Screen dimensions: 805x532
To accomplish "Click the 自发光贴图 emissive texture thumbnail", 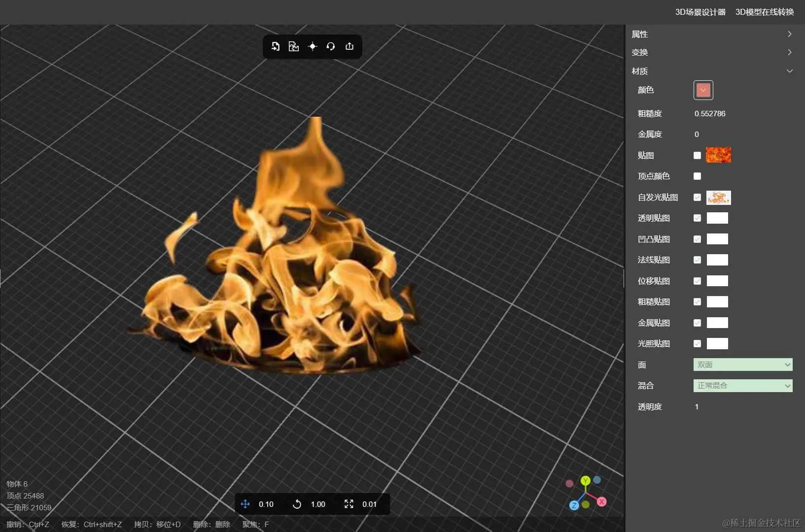I will [718, 198].
